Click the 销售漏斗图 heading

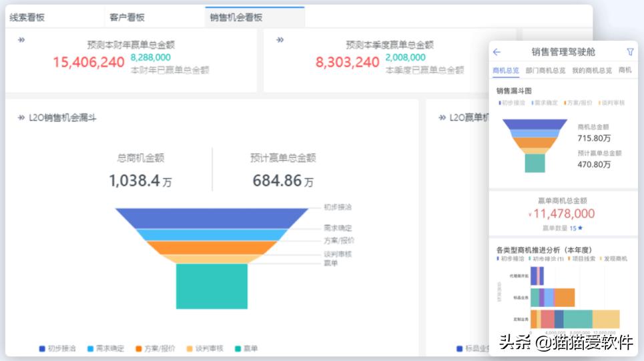coord(514,91)
